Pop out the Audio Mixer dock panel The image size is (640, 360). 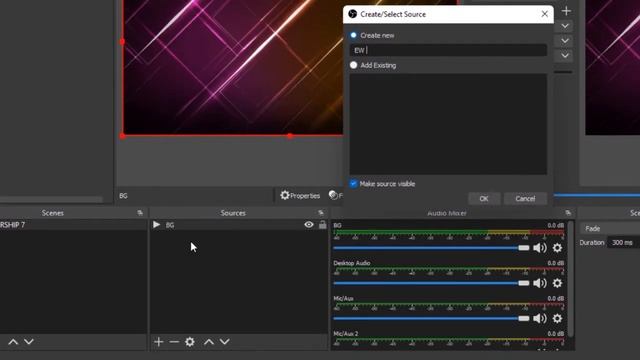point(568,213)
